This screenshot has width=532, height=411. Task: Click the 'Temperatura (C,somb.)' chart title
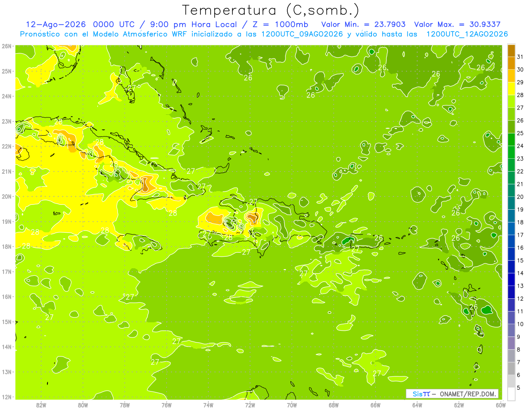(x=271, y=10)
